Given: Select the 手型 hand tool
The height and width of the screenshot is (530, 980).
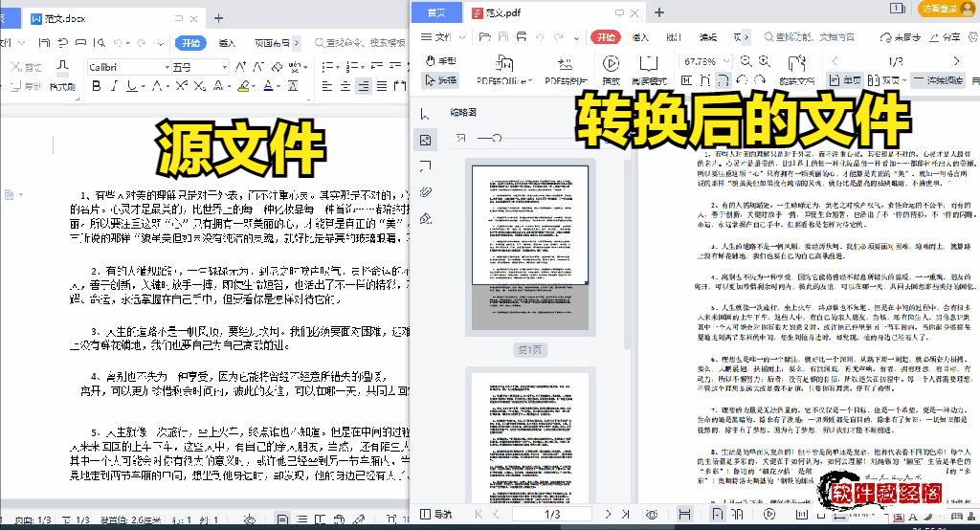Looking at the screenshot, I should point(441,60).
